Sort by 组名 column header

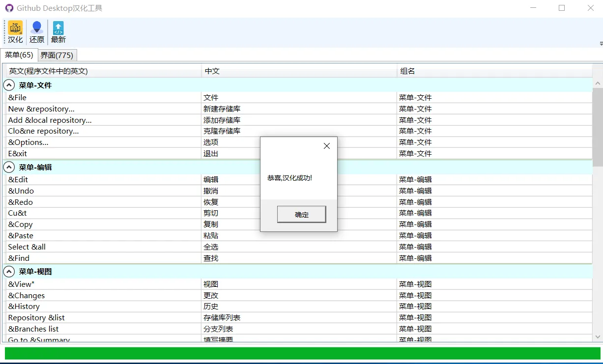[494, 71]
